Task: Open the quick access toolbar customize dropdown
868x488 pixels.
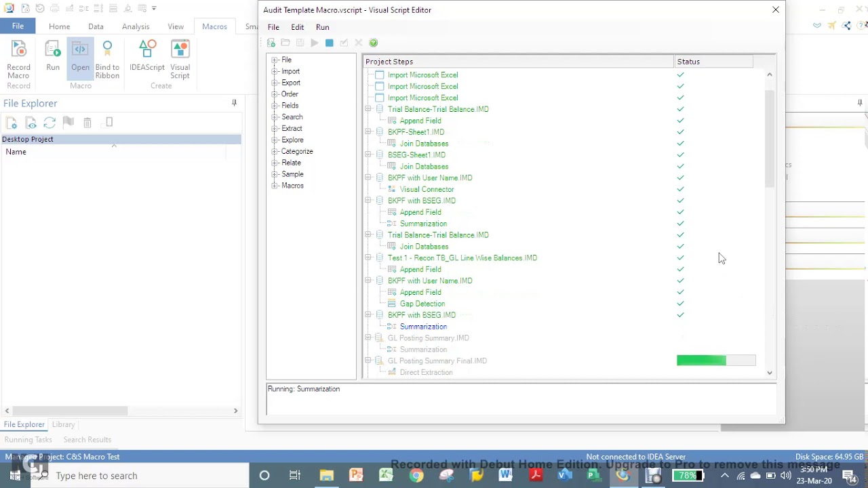Action: 154,8
